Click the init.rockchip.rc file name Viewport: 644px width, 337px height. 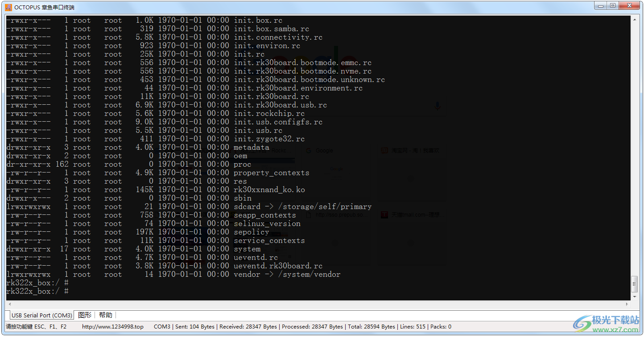[269, 113]
